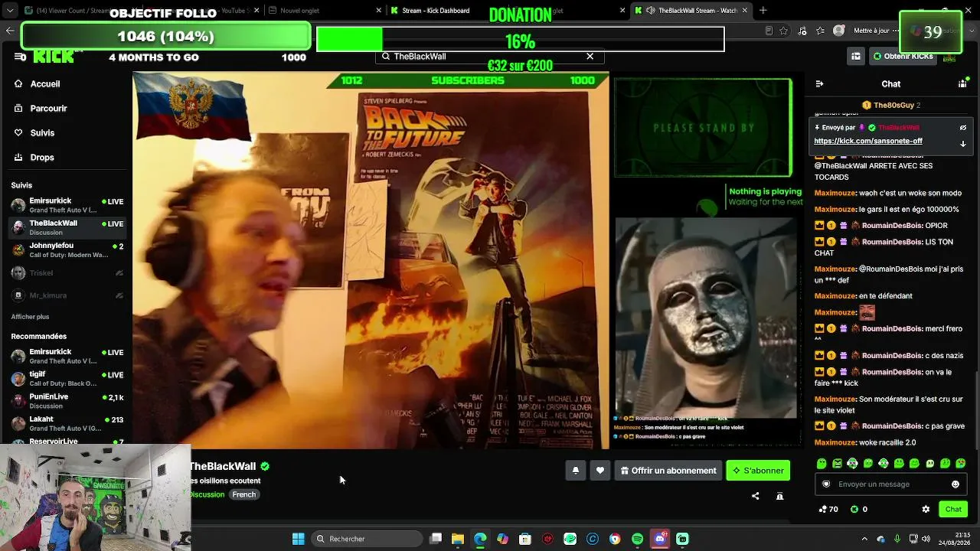Open Task View from taskbar

click(436, 539)
